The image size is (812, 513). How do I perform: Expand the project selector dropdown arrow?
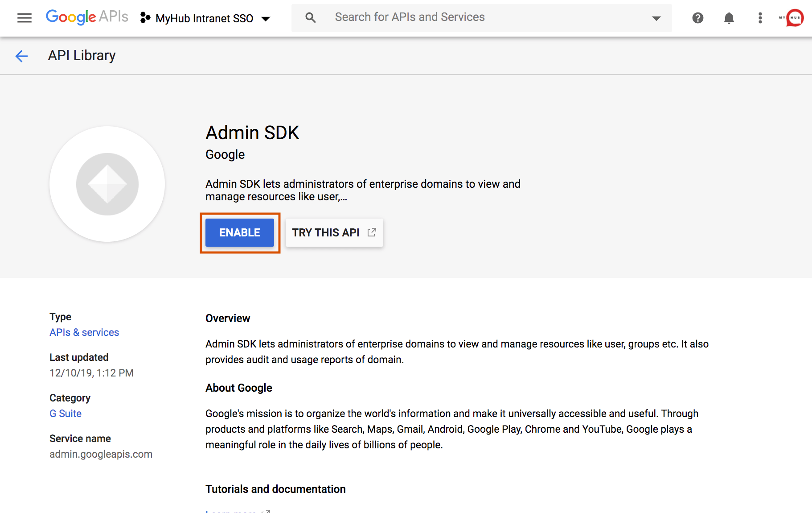(266, 19)
